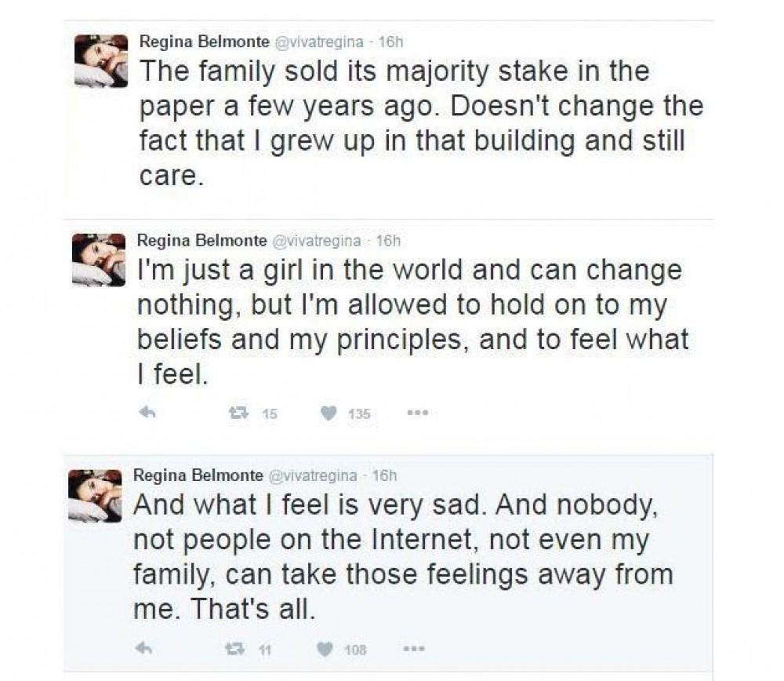
Task: Reply to the 'just a girl' tweet
Action: tap(147, 413)
